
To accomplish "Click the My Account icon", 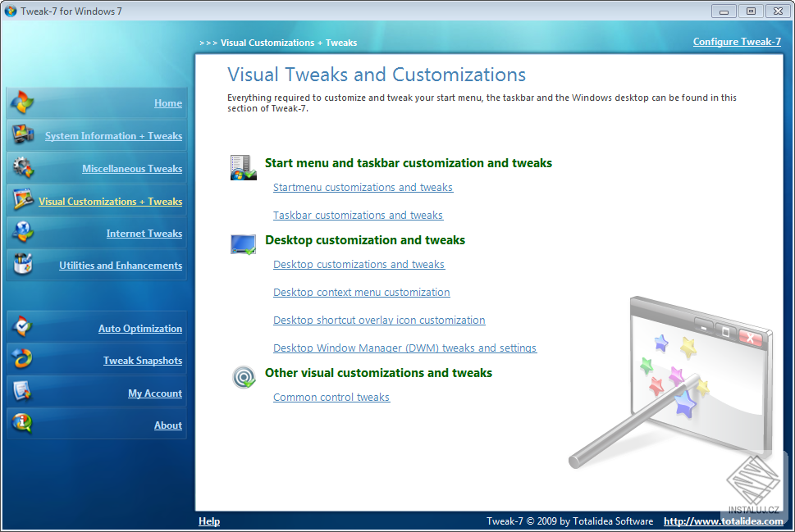I will 22,391.
